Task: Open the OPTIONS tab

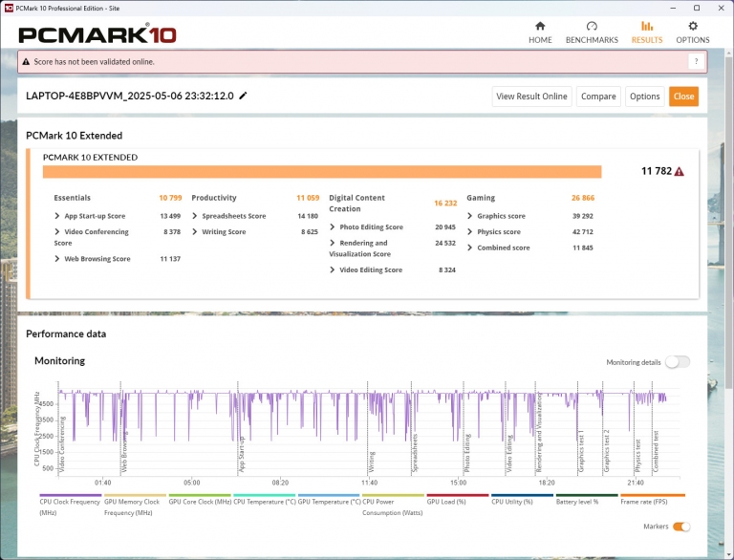Action: pyautogui.click(x=692, y=32)
